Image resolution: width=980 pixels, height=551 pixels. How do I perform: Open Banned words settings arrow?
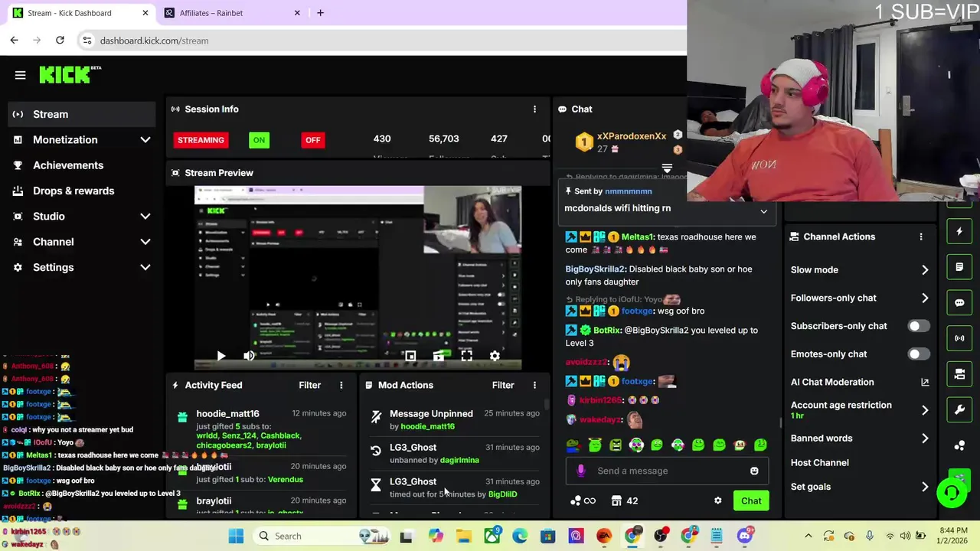click(x=925, y=439)
